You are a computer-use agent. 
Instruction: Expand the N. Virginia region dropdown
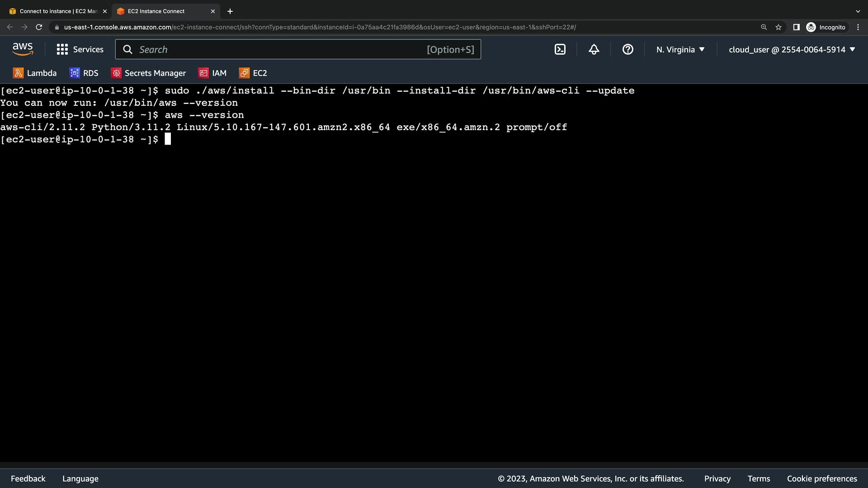point(680,50)
